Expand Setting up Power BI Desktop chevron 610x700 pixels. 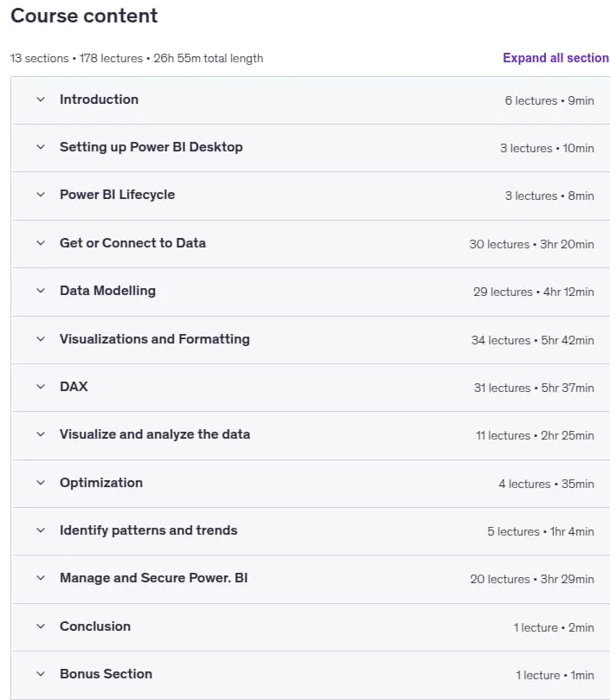pyautogui.click(x=41, y=147)
